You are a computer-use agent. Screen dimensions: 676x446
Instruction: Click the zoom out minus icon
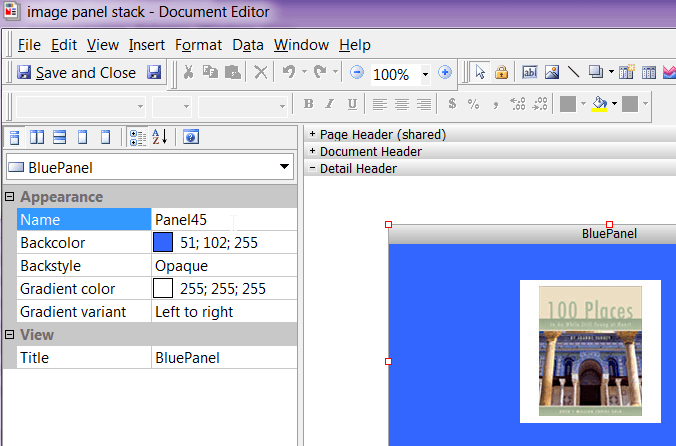tap(357, 73)
